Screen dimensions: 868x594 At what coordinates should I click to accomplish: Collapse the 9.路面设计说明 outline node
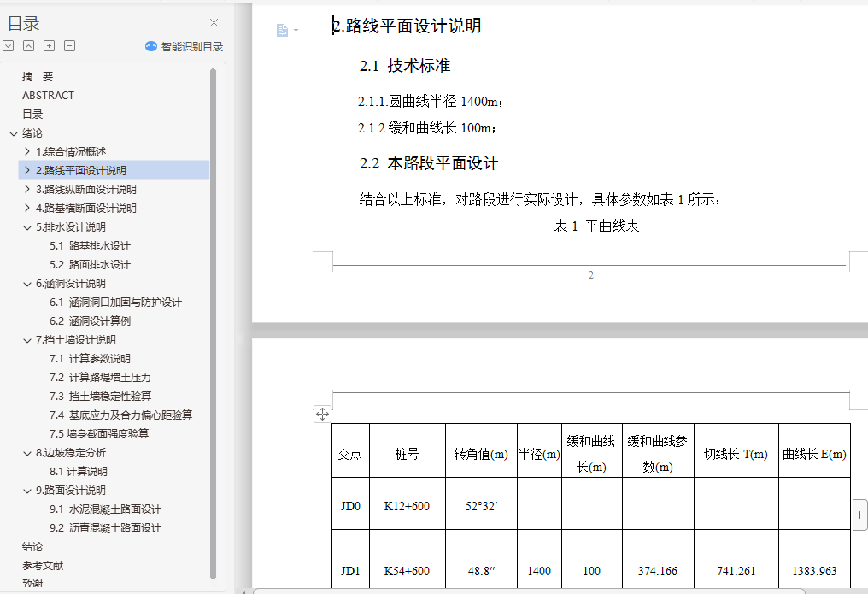coord(27,491)
